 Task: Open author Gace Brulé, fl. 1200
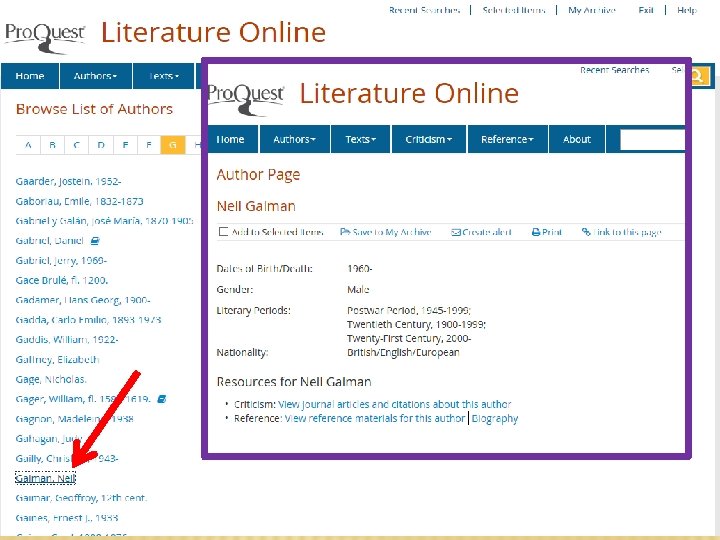point(62,280)
